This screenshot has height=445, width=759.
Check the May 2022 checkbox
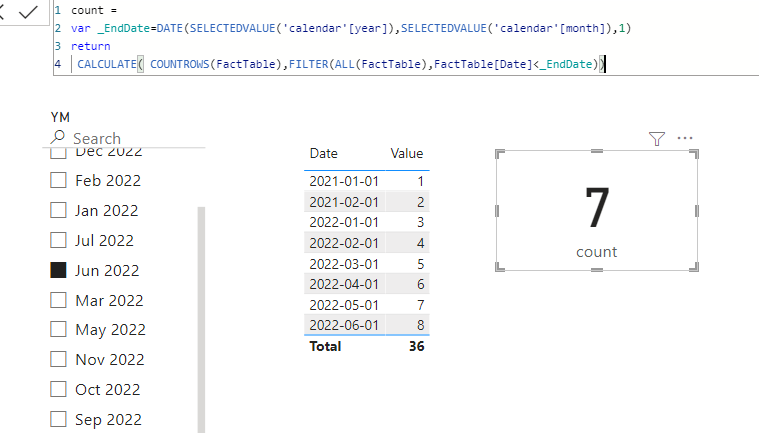pyautogui.click(x=58, y=329)
